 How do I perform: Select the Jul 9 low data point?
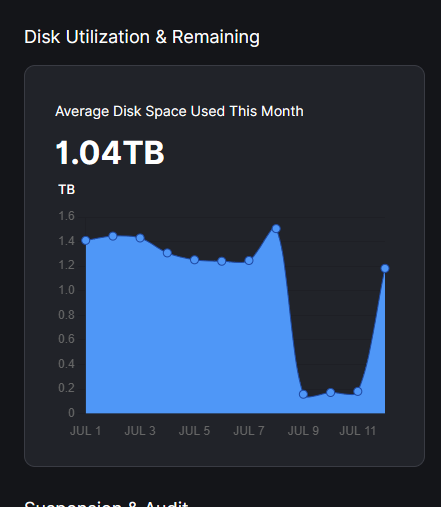coord(303,394)
